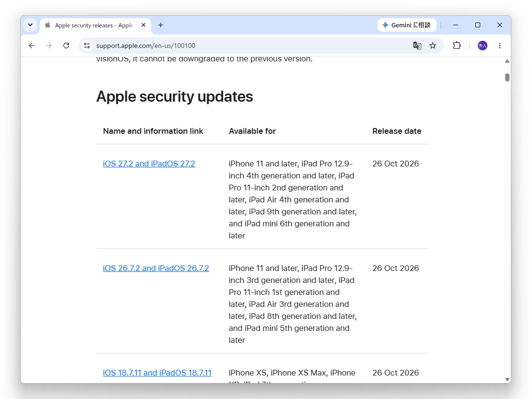Minimize the Chrome window
Screen dimensions: 532x399
click(x=456, y=25)
